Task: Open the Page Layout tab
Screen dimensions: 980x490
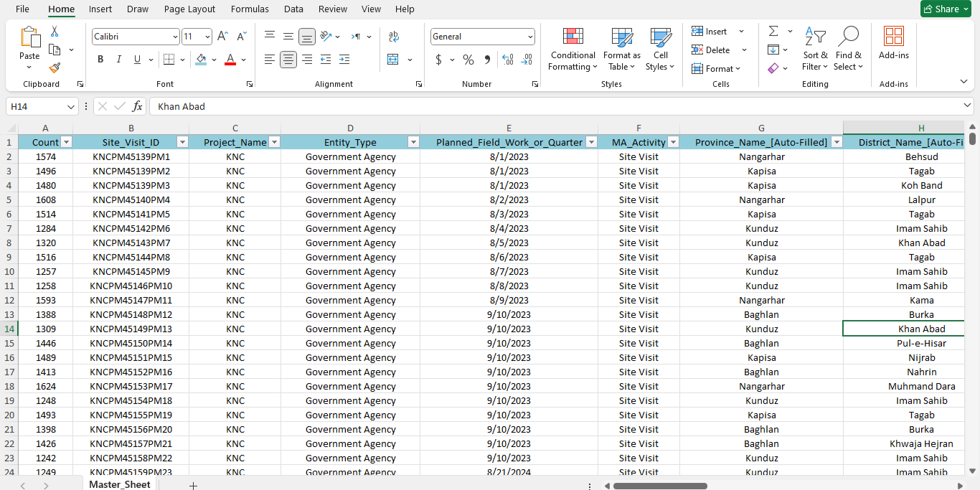Action: click(x=189, y=9)
